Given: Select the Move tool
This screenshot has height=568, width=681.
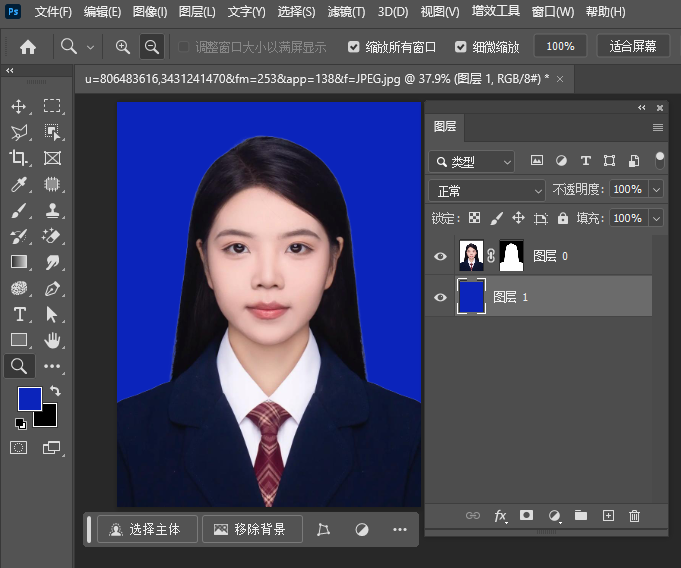Looking at the screenshot, I should click(x=19, y=106).
